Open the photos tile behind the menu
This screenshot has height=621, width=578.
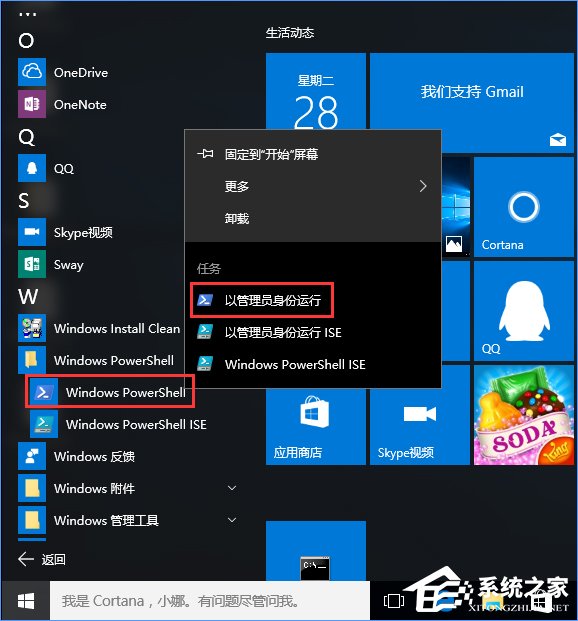[x=456, y=207]
